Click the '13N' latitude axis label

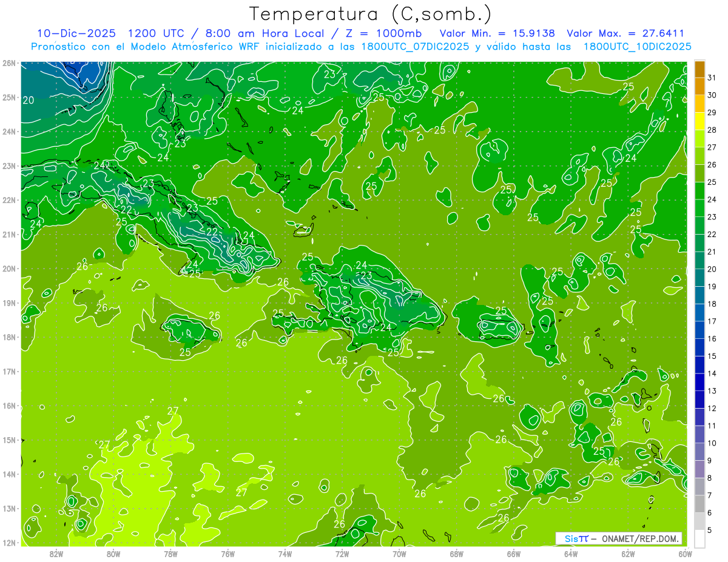click(9, 509)
